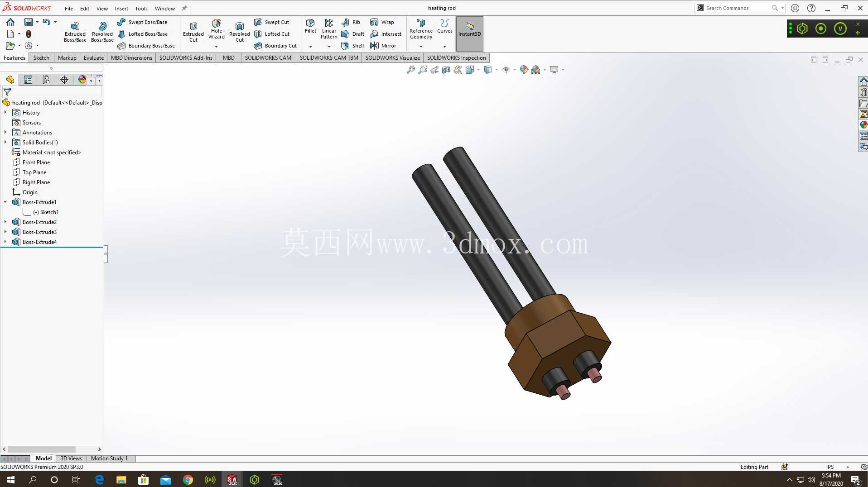Open the Windows Start menu
This screenshot has height=487, width=868.
click(x=11, y=479)
